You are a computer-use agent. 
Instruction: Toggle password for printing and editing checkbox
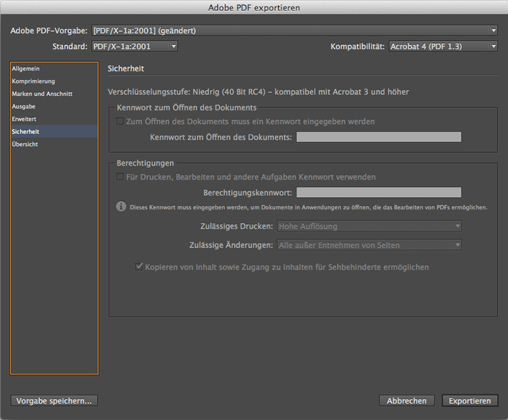(120, 177)
